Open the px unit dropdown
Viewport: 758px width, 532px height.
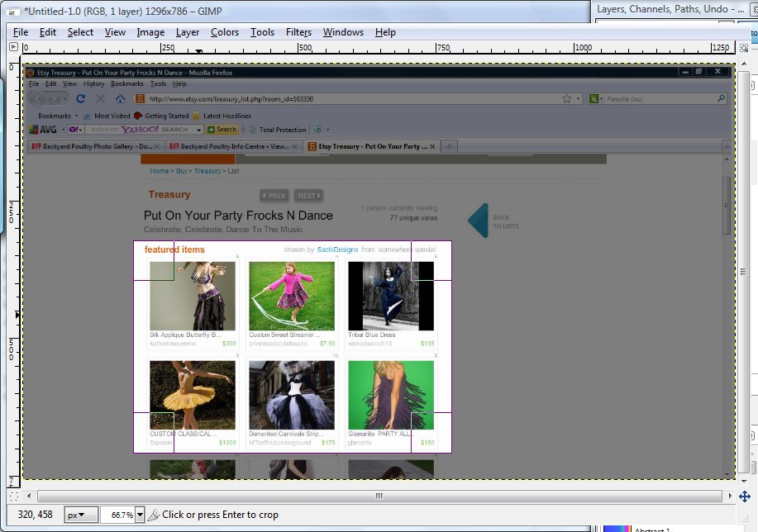[x=81, y=515]
